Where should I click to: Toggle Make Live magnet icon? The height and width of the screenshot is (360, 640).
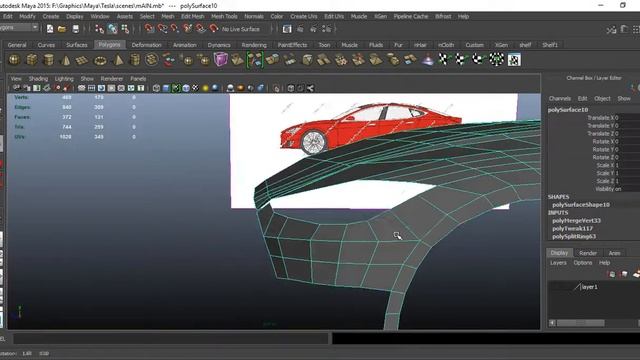tap(213, 29)
